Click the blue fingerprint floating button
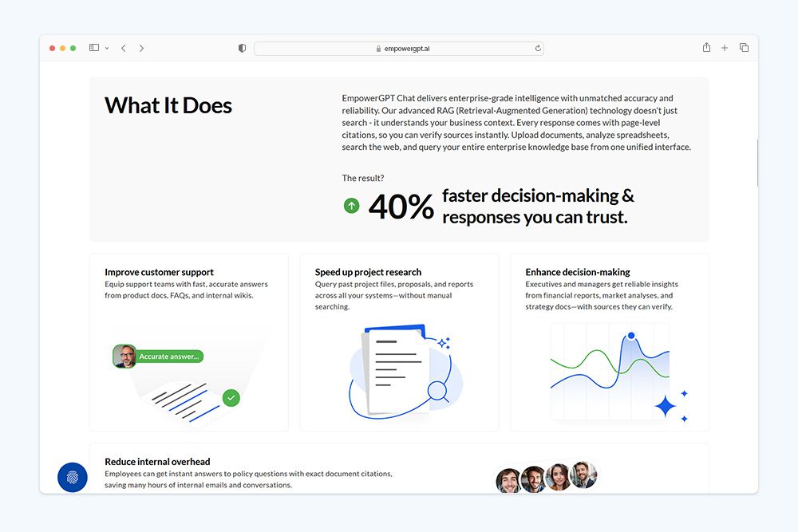 [x=73, y=477]
